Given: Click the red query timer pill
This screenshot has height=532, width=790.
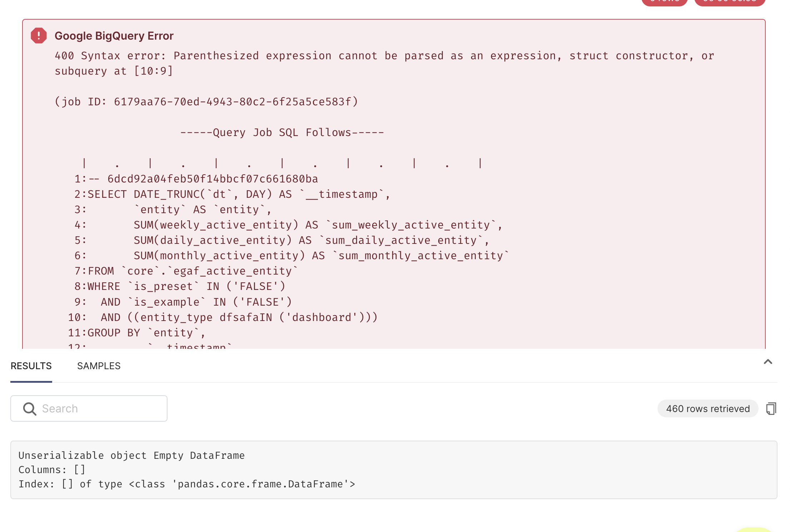Looking at the screenshot, I should coord(729,2).
